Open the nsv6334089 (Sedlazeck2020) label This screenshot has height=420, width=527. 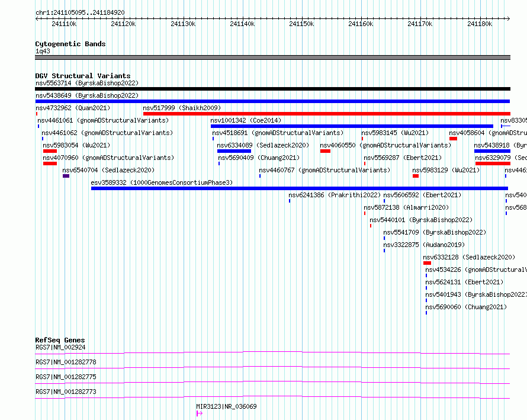click(263, 145)
